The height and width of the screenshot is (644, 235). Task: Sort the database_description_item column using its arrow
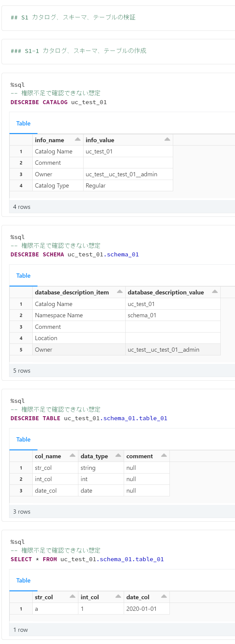[120, 292]
